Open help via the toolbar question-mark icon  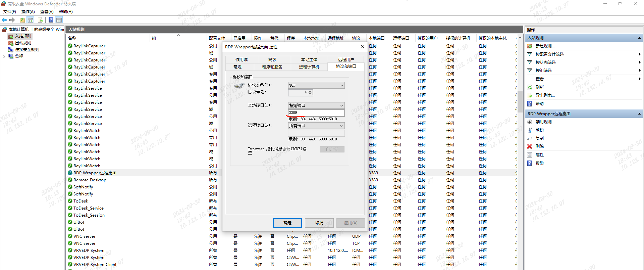click(x=51, y=20)
